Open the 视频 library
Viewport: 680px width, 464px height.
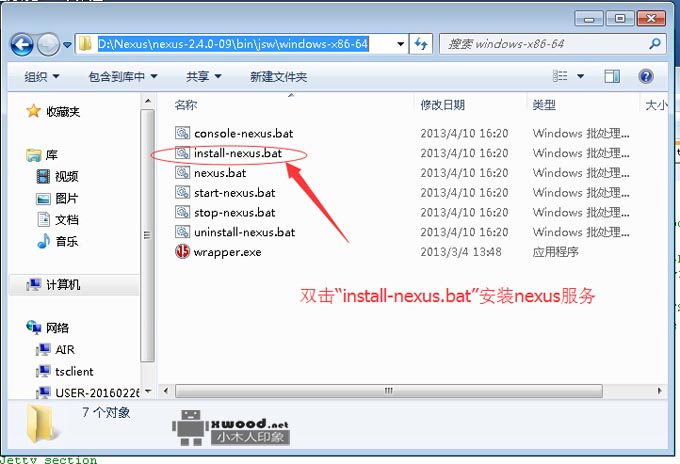pos(67,176)
